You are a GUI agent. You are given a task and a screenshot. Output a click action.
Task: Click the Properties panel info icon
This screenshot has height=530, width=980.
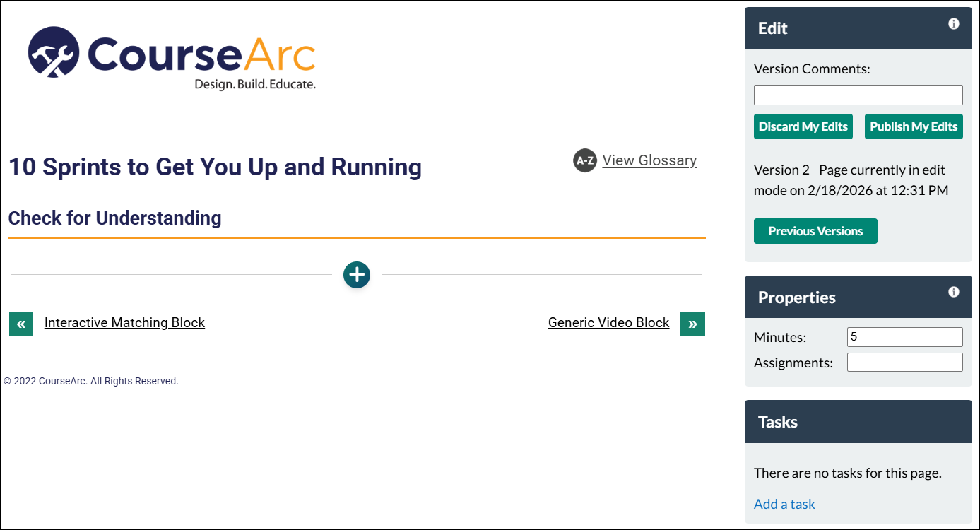pyautogui.click(x=953, y=292)
